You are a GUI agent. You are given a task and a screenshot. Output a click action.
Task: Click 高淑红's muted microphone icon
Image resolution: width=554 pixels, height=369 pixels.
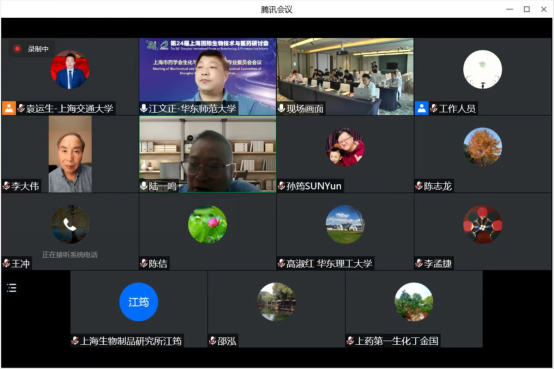pos(281,263)
